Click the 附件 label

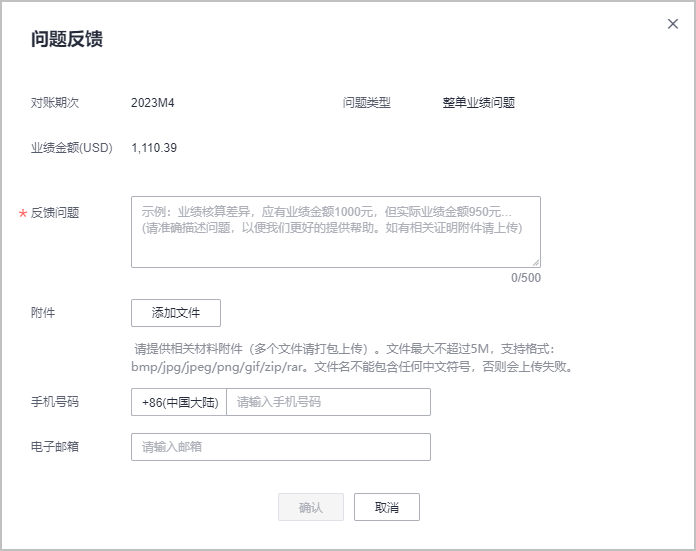click(x=43, y=313)
